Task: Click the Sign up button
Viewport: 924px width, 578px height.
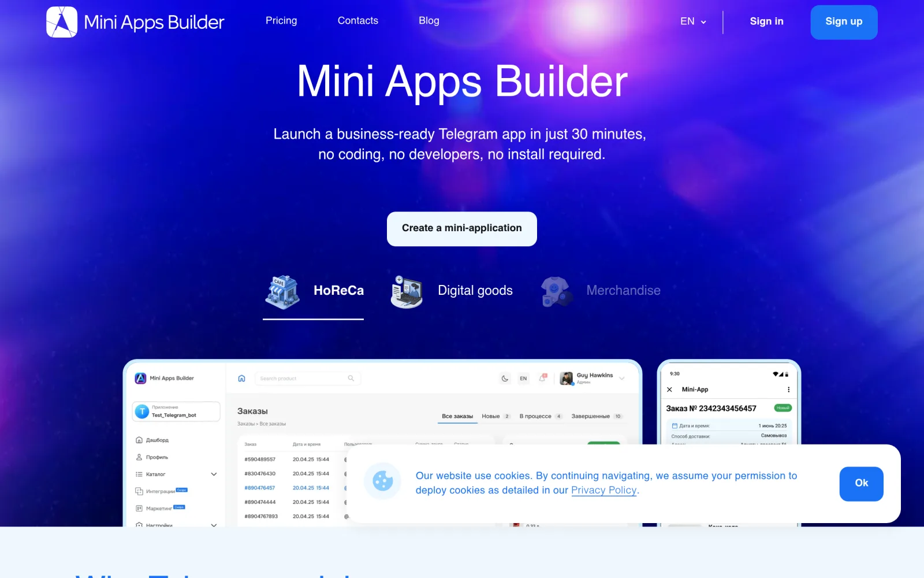Action: (844, 22)
